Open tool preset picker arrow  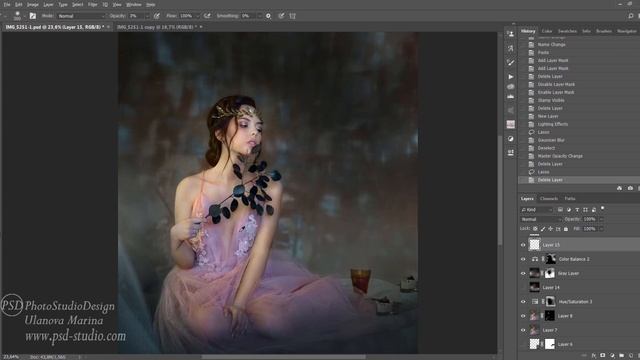pyautogui.click(x=6, y=16)
